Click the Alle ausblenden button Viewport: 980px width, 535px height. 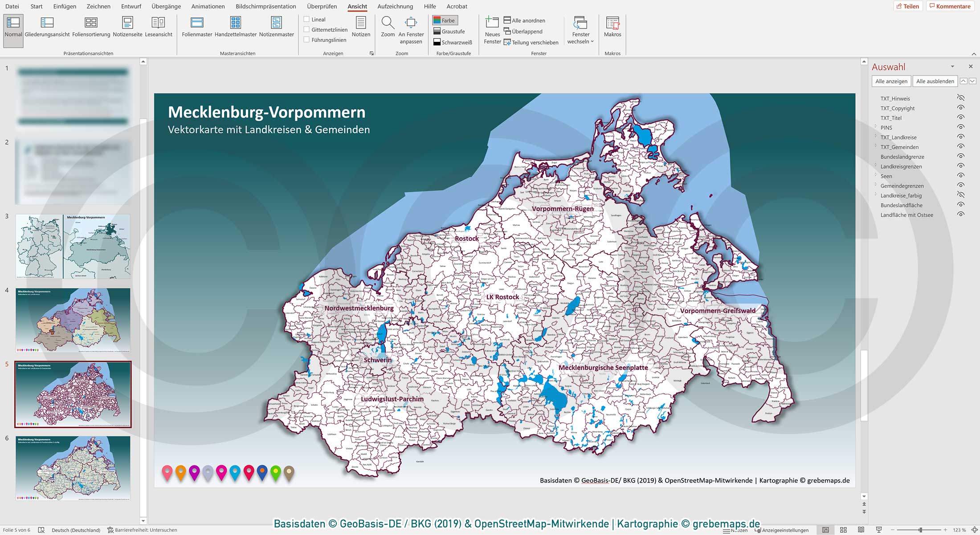pos(935,81)
